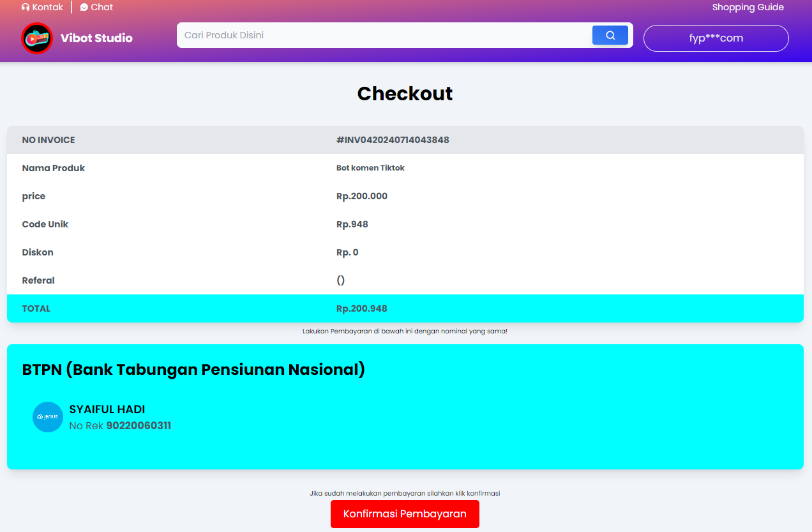
Task: Select the price value Rp.200.000
Action: 362,196
